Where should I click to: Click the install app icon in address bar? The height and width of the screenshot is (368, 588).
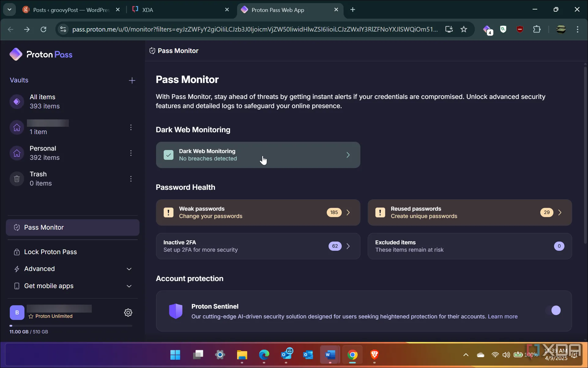(449, 29)
